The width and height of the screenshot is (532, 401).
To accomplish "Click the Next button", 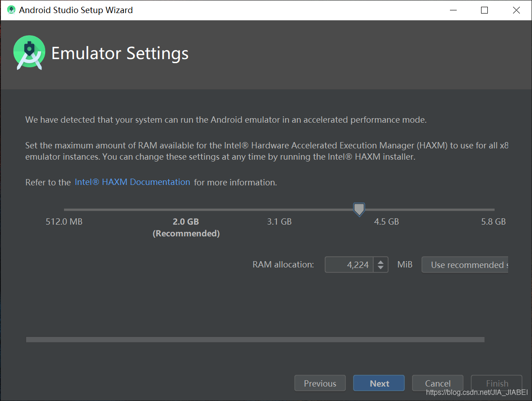I will [379, 383].
